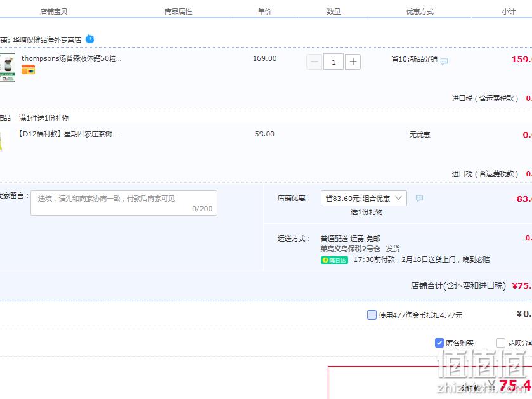
Task: Click the 店铺合计(含运费和进口税) label
Action: click(458, 285)
